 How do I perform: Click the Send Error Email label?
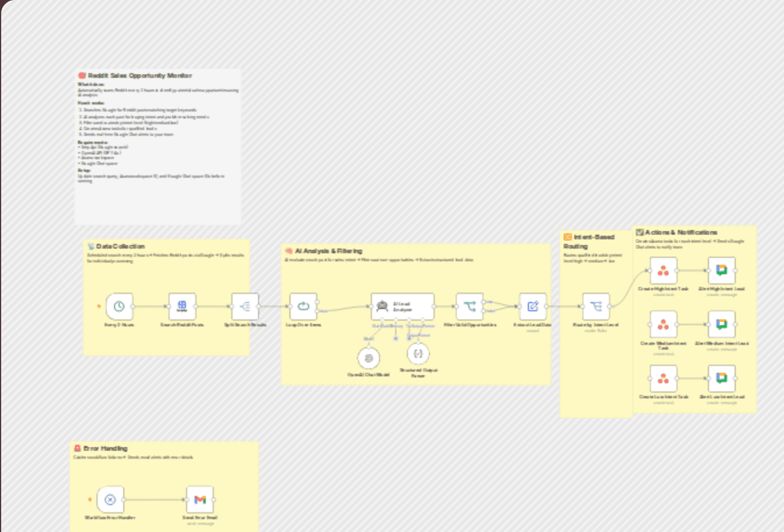click(x=200, y=517)
